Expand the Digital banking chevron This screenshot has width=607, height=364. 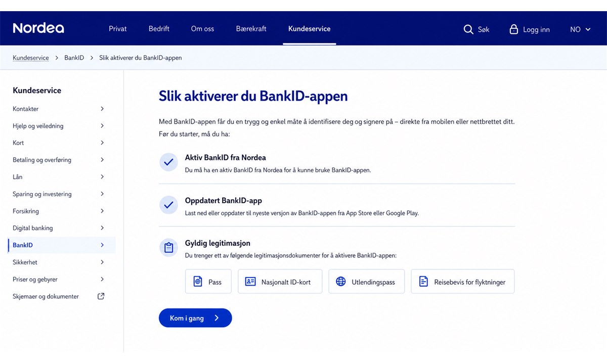click(x=102, y=228)
